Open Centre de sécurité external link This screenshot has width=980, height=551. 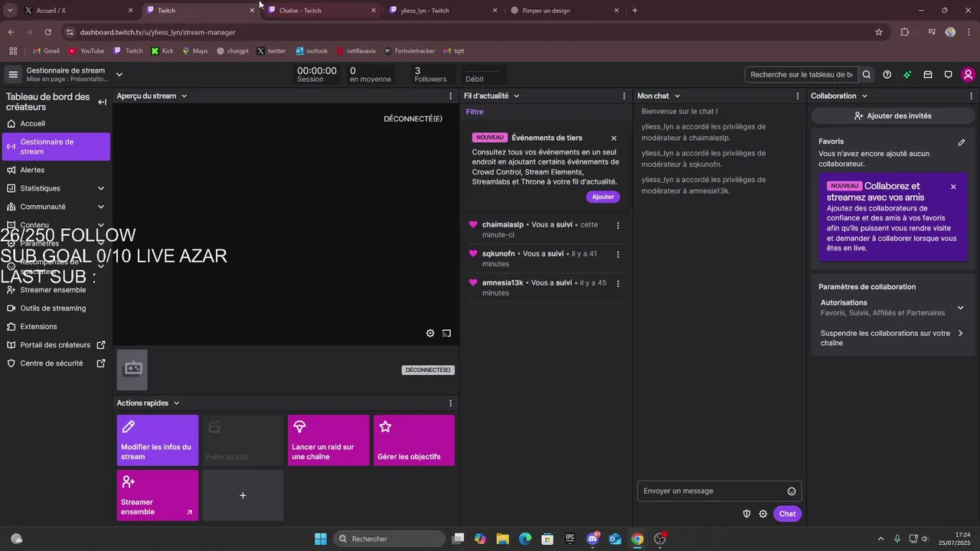[x=56, y=364]
